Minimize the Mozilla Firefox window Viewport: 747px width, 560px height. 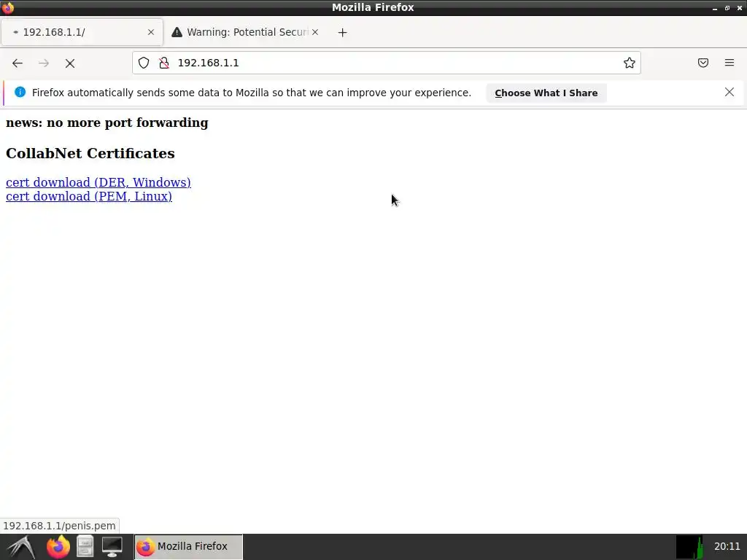[x=715, y=8]
